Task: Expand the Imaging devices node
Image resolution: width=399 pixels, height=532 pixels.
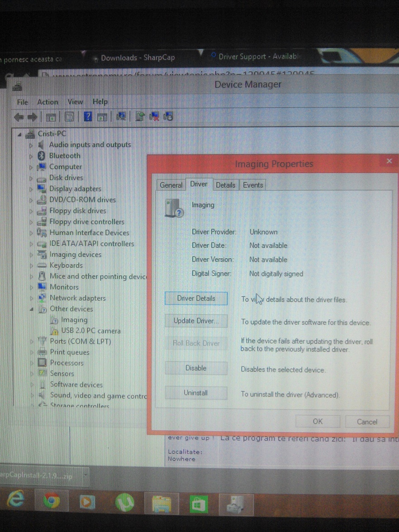Action: coord(31,255)
